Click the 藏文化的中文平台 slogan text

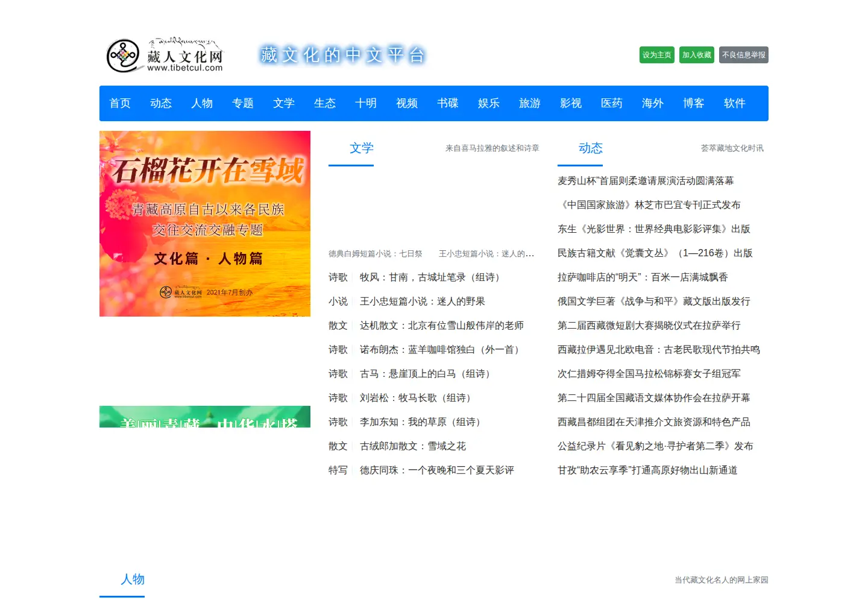pos(342,55)
